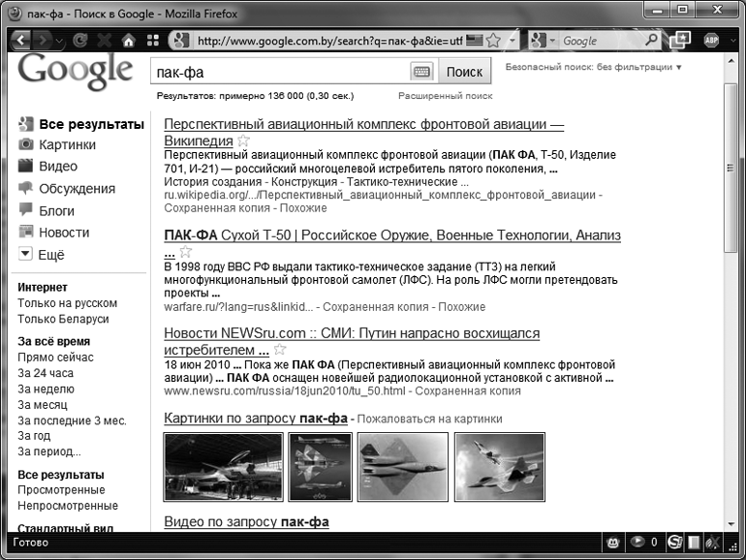Click the magnifier icon in browser search box
This screenshot has width=746, height=560.
point(652,41)
